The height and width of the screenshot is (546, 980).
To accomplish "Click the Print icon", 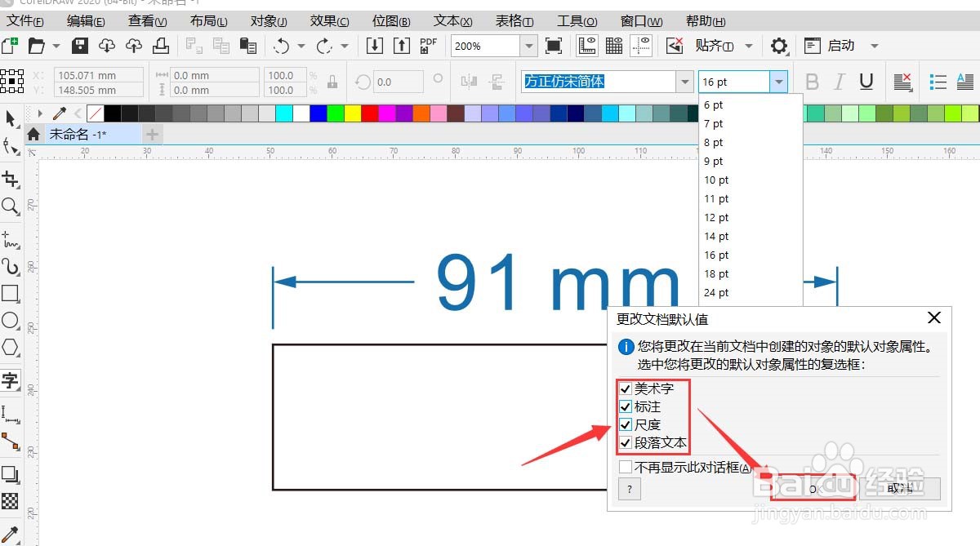I will (x=161, y=46).
